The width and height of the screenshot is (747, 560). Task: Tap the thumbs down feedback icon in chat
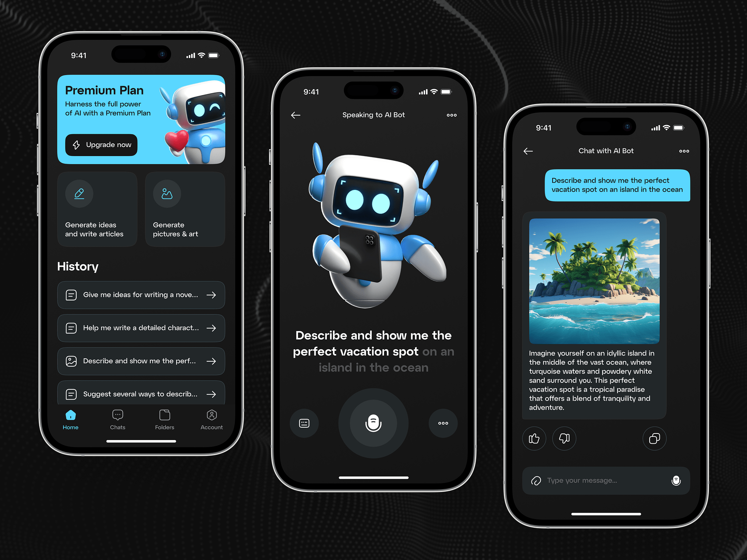[x=564, y=437]
